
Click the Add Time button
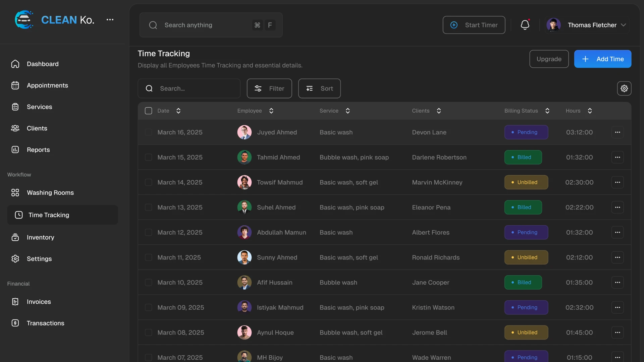point(602,59)
